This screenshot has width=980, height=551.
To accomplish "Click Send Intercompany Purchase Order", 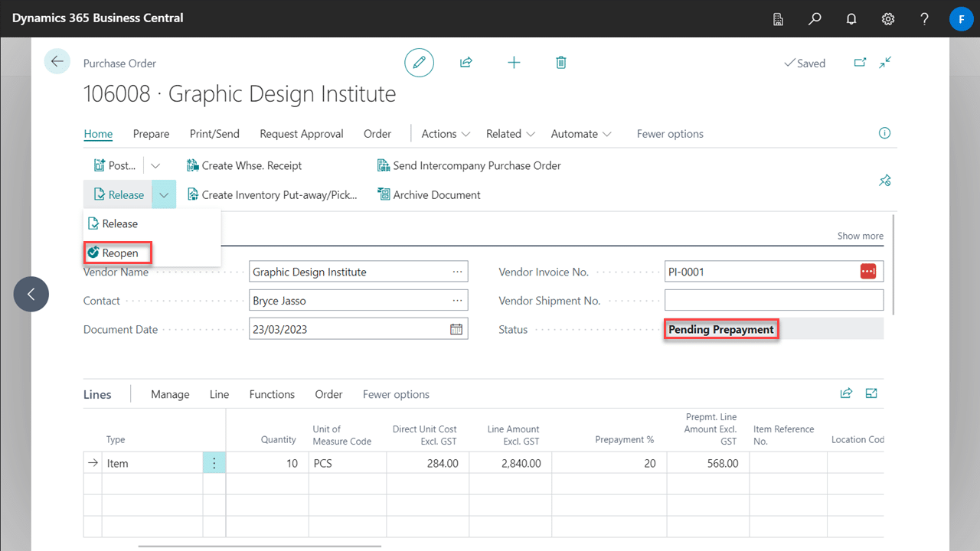I will [x=469, y=165].
